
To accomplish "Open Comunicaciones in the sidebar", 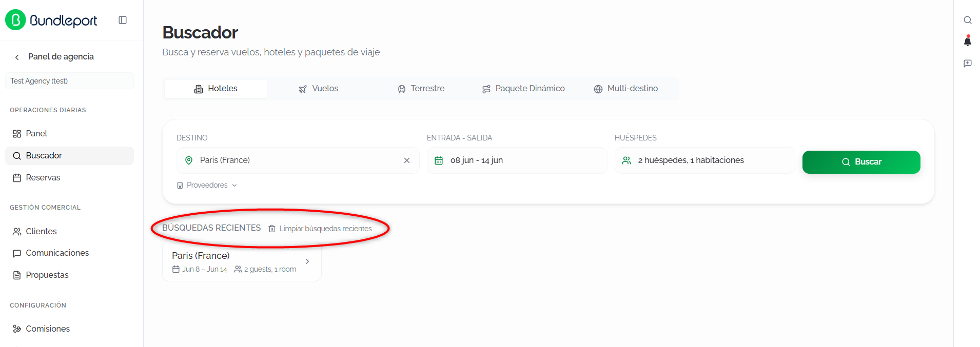I will [x=69, y=253].
